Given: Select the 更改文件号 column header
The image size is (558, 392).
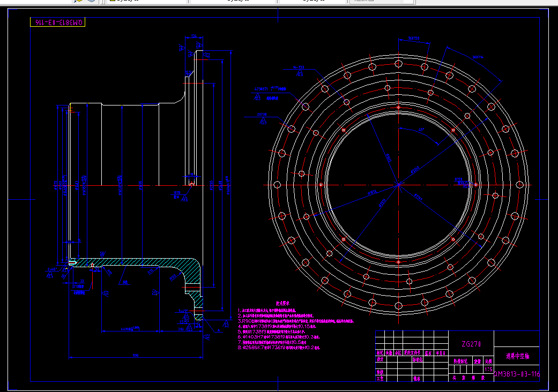Looking at the screenshot, I should pyautogui.click(x=412, y=353).
